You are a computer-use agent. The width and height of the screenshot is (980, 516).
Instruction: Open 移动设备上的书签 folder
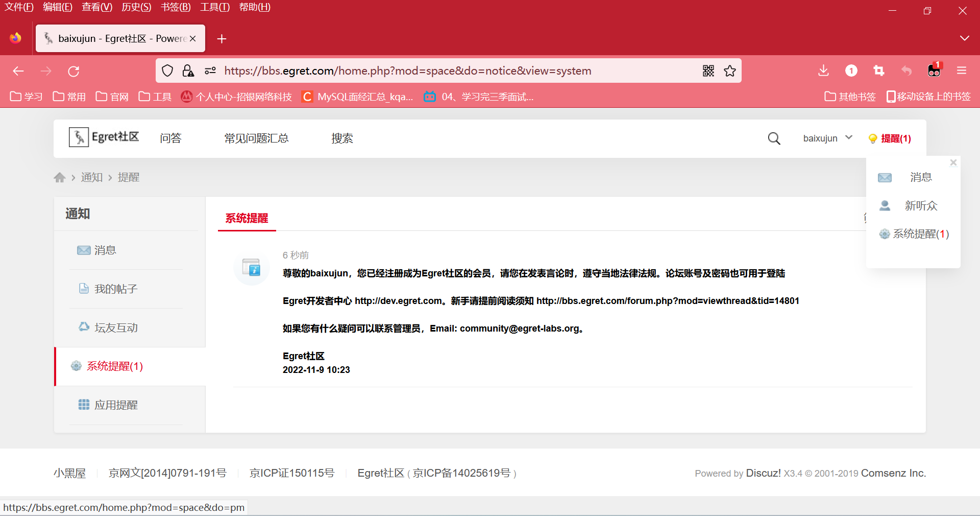tap(928, 97)
